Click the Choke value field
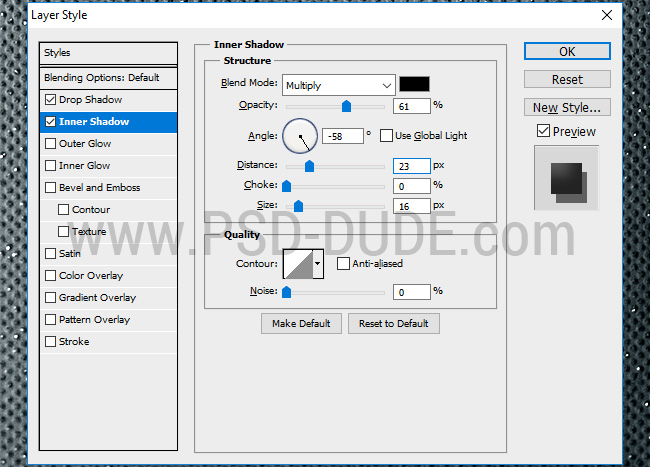Screen dimensions: 650x467 [412, 186]
